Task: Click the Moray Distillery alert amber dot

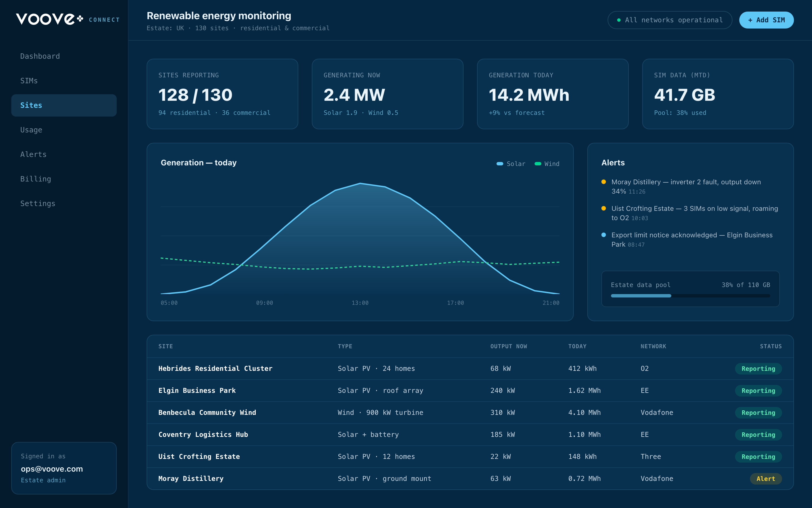Action: 604,182
